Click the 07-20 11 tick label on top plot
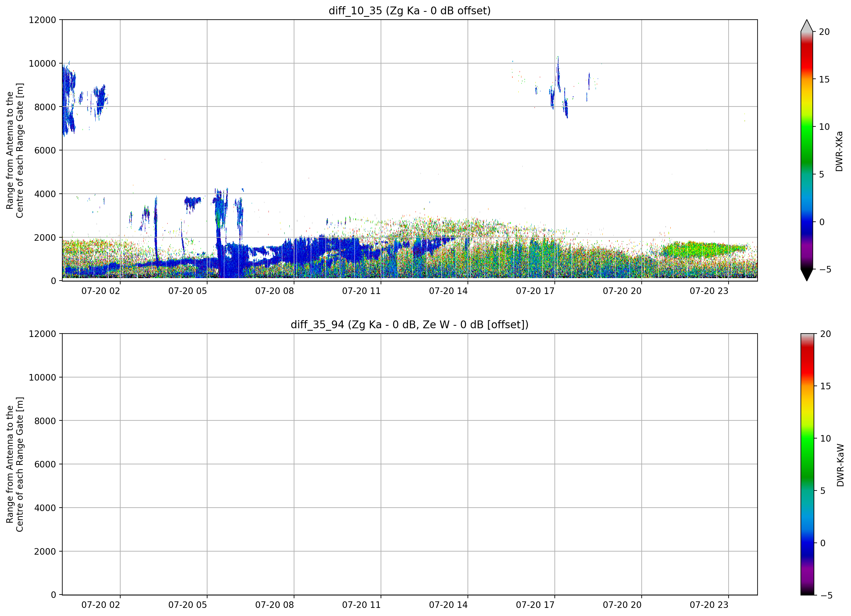 [x=361, y=291]
